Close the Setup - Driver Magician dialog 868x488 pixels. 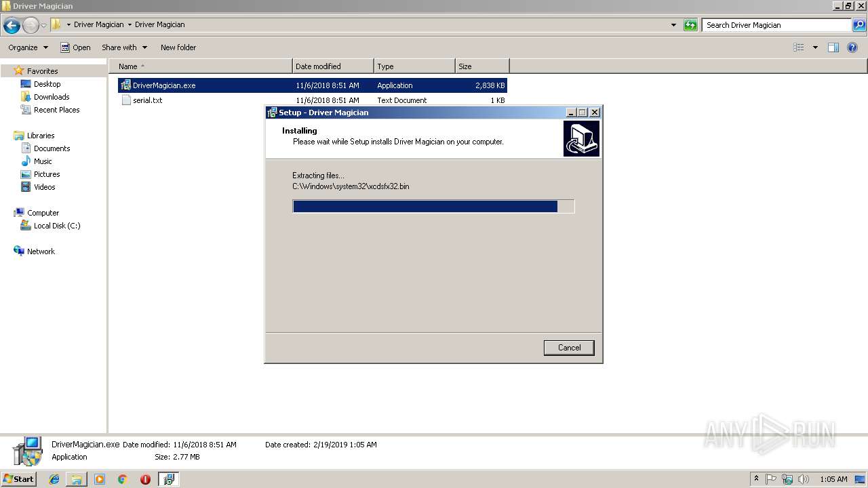595,113
